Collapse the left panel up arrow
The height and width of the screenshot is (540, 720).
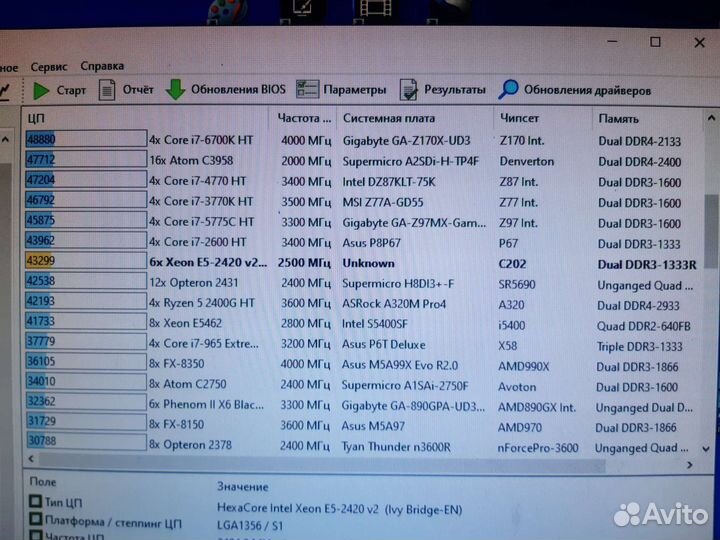[5, 139]
